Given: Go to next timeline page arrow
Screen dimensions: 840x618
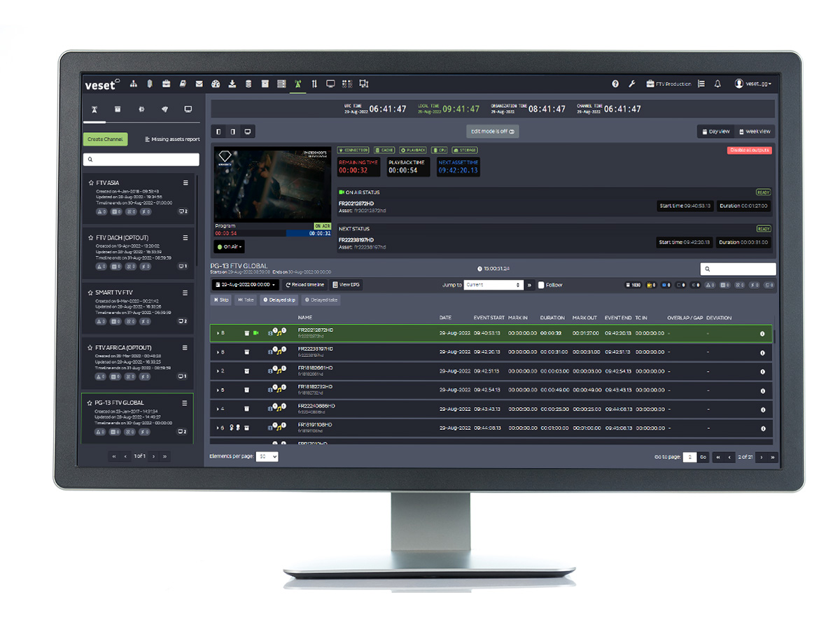Looking at the screenshot, I should (762, 457).
